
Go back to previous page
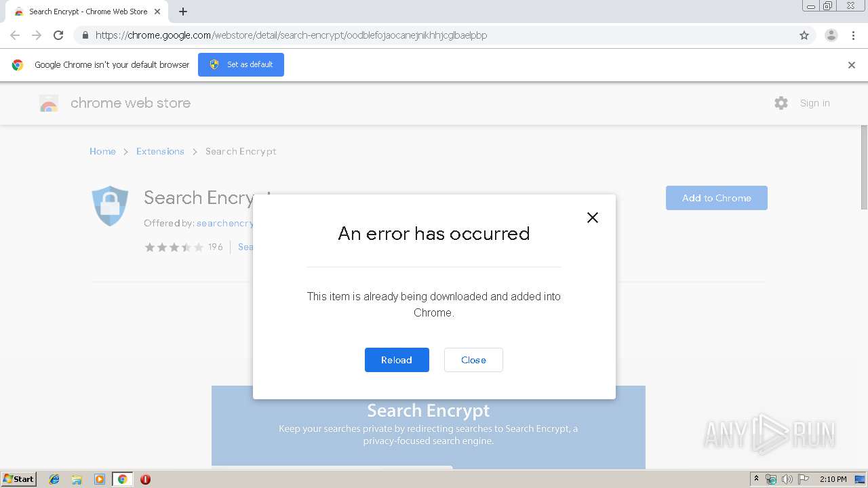tap(15, 35)
